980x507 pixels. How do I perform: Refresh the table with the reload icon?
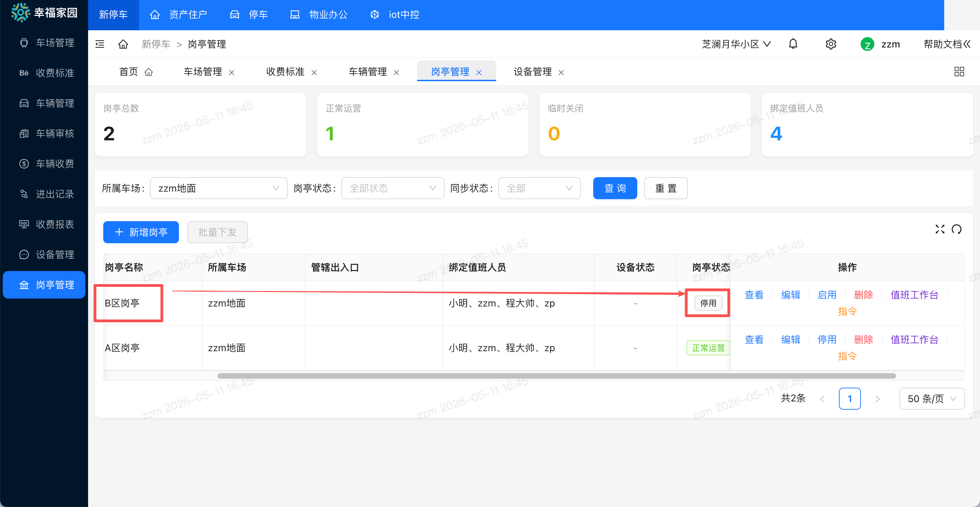[x=956, y=229]
